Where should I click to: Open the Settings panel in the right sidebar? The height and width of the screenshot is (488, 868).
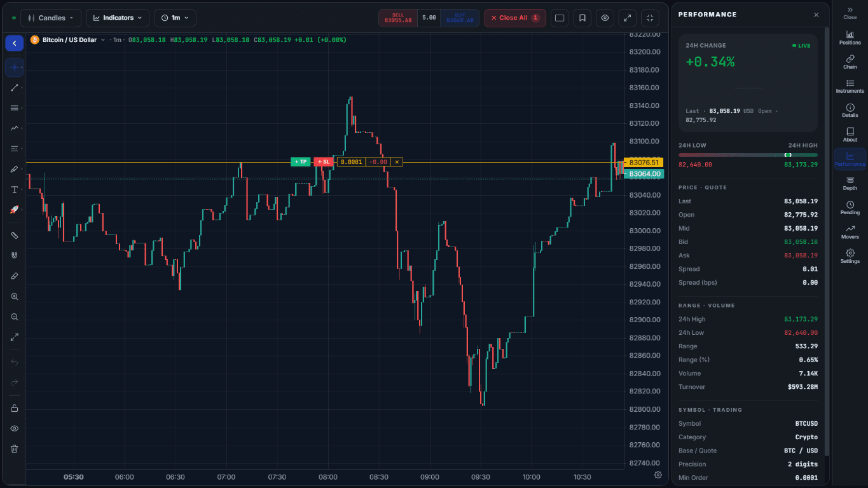click(x=850, y=257)
